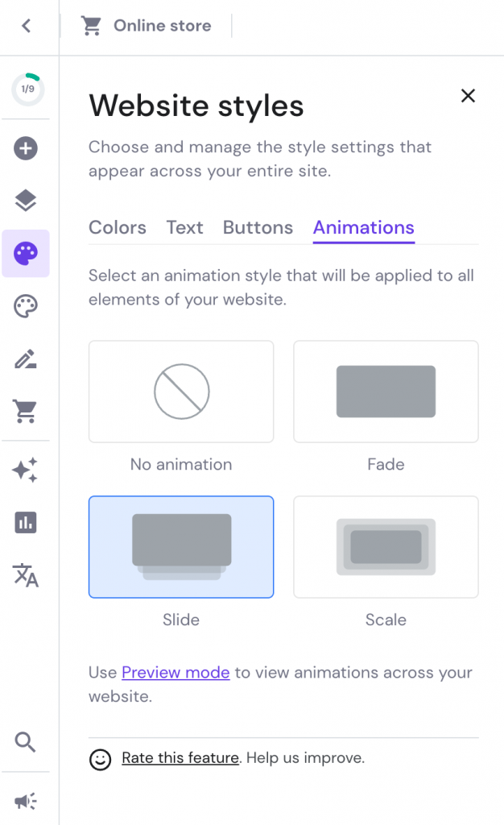Open the website languages panel
Viewport: 504px width, 825px height.
[25, 577]
